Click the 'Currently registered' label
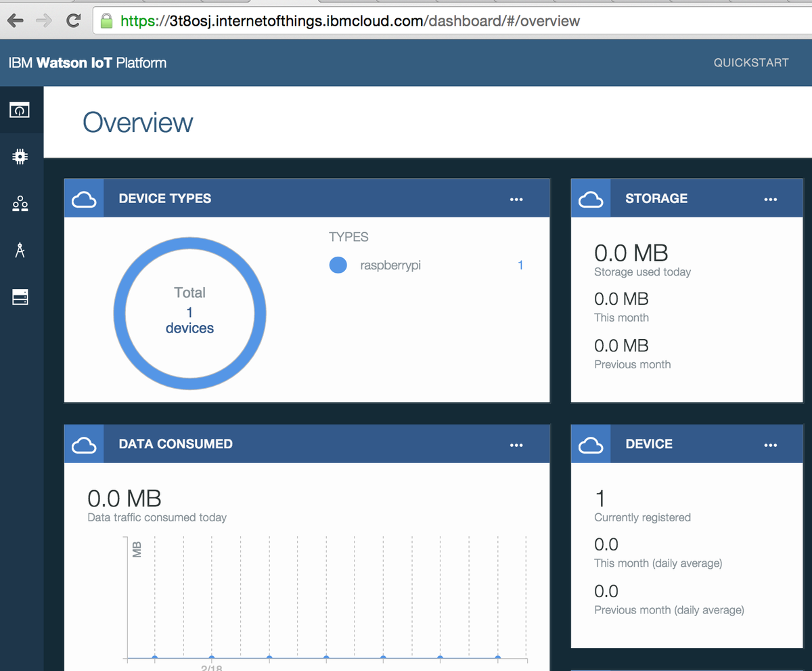 point(643,517)
